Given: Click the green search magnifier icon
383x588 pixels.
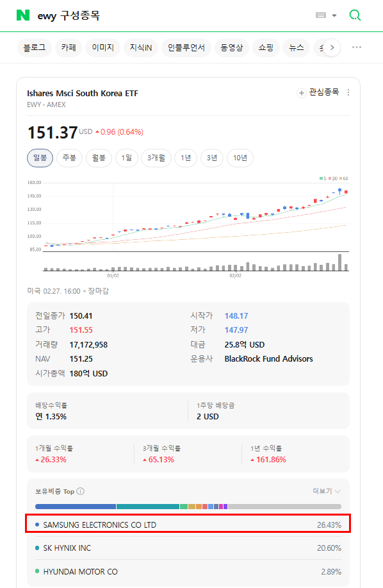Looking at the screenshot, I should (x=355, y=15).
